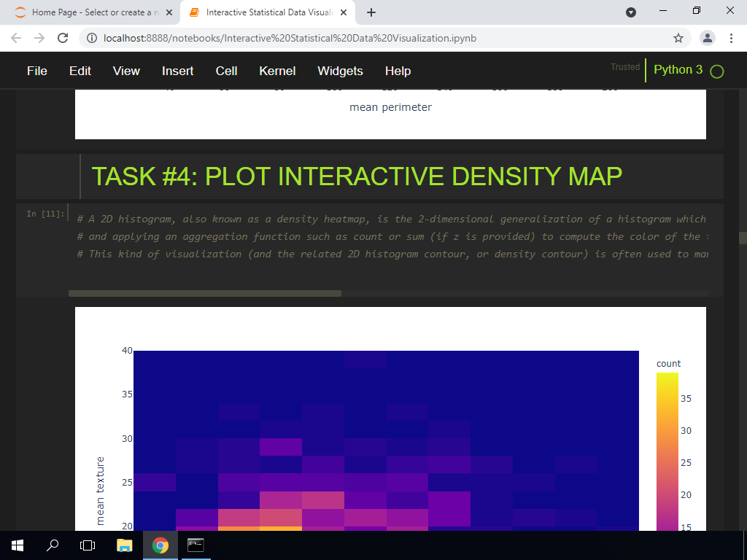Image resolution: width=747 pixels, height=560 pixels.
Task: Click inside the browser address bar
Action: pyautogui.click(x=365, y=37)
